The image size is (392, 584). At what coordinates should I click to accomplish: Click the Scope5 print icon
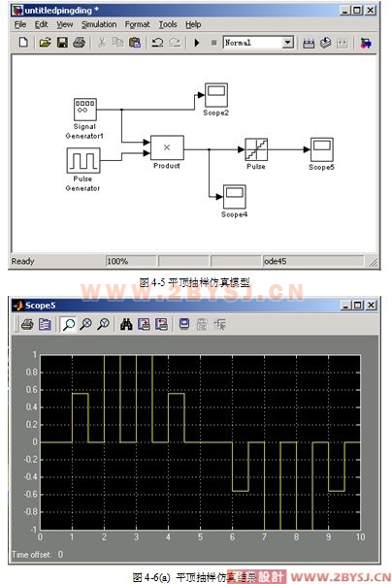27,325
